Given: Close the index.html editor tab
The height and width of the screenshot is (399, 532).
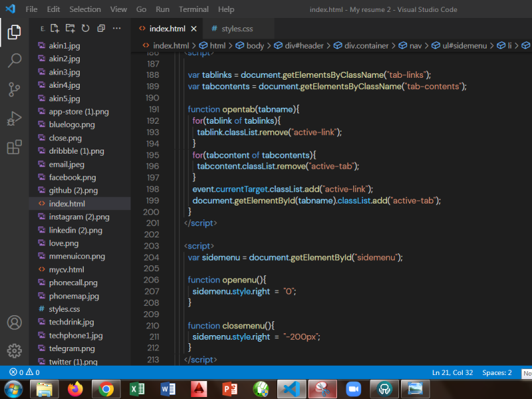Looking at the screenshot, I should point(194,29).
